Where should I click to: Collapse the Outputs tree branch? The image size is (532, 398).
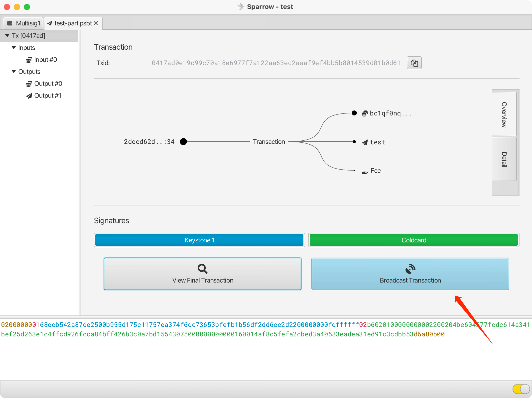click(14, 72)
